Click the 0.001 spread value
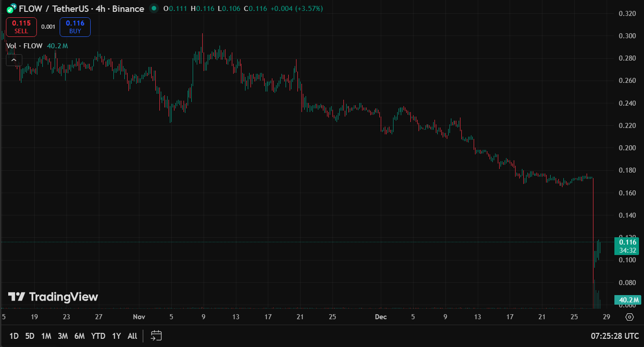This screenshot has height=347, width=644. click(x=48, y=27)
